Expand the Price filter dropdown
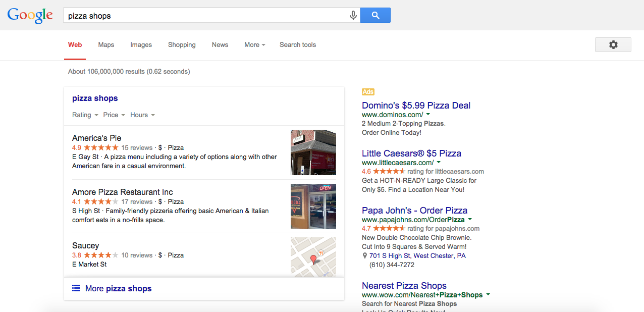Image resolution: width=644 pixels, height=312 pixels. tap(114, 115)
